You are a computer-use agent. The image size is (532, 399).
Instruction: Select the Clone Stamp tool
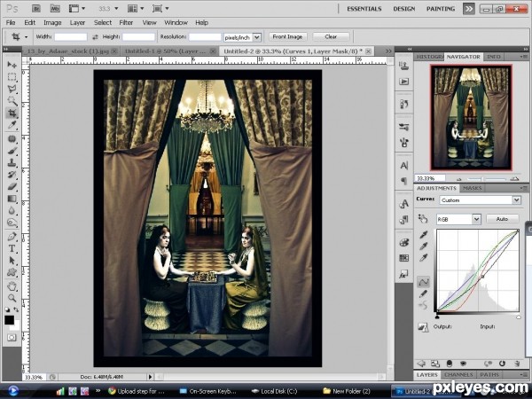(x=12, y=162)
